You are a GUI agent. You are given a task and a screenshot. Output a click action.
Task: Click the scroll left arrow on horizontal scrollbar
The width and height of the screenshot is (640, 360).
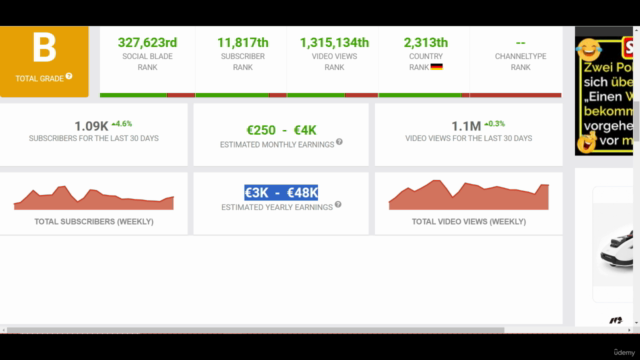pyautogui.click(x=3, y=330)
